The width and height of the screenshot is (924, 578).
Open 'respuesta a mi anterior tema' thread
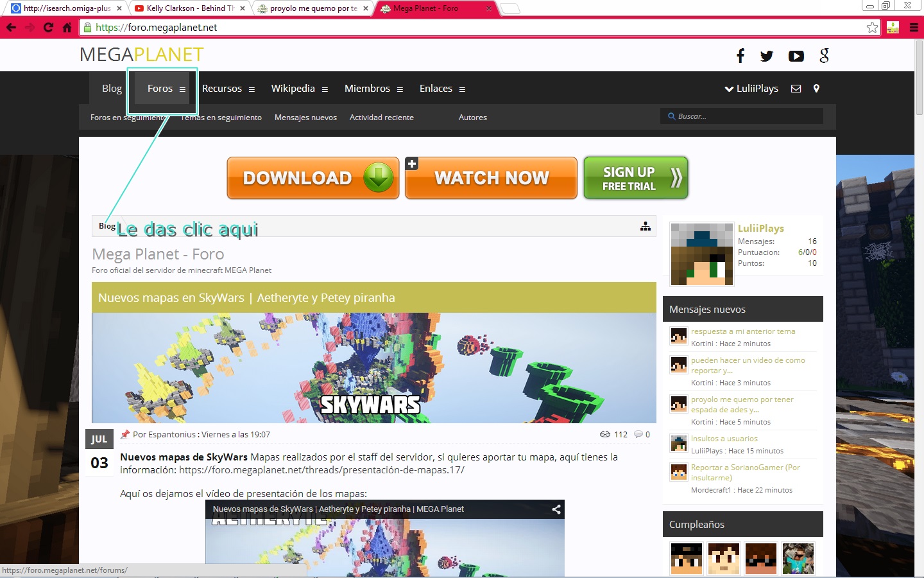point(743,331)
